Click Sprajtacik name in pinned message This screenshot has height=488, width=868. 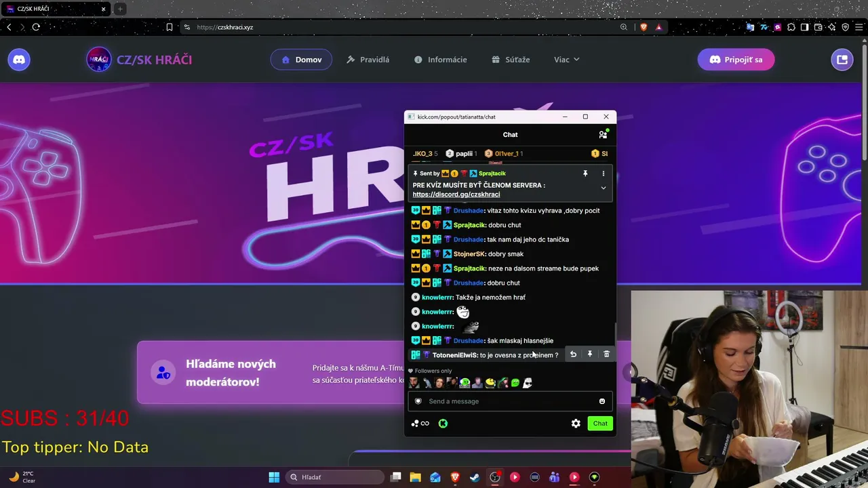[492, 174]
